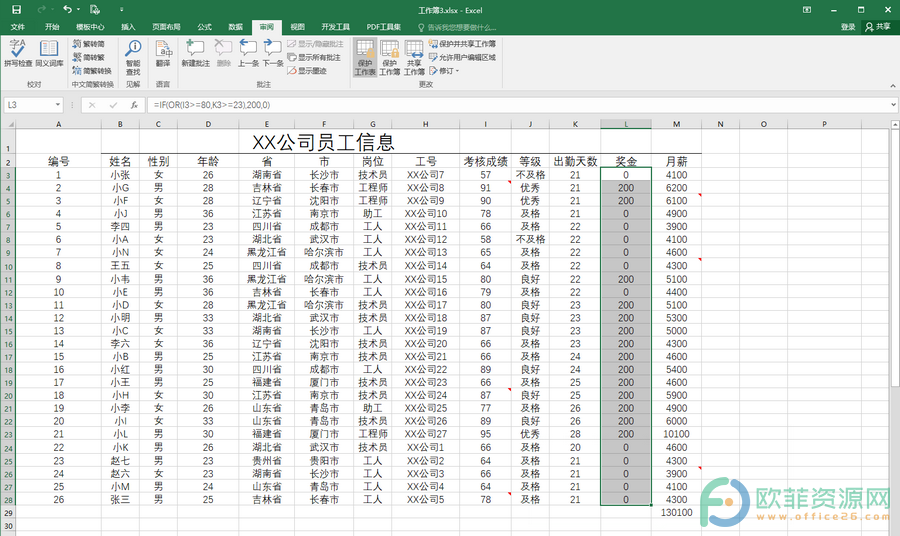Select the cell XX公司27
900x536 pixels.
pos(425,434)
